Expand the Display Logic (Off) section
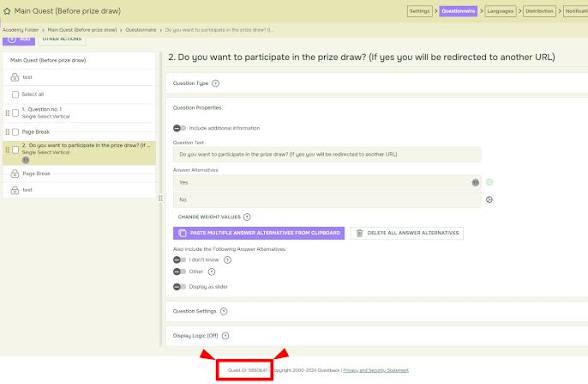 pos(225,336)
